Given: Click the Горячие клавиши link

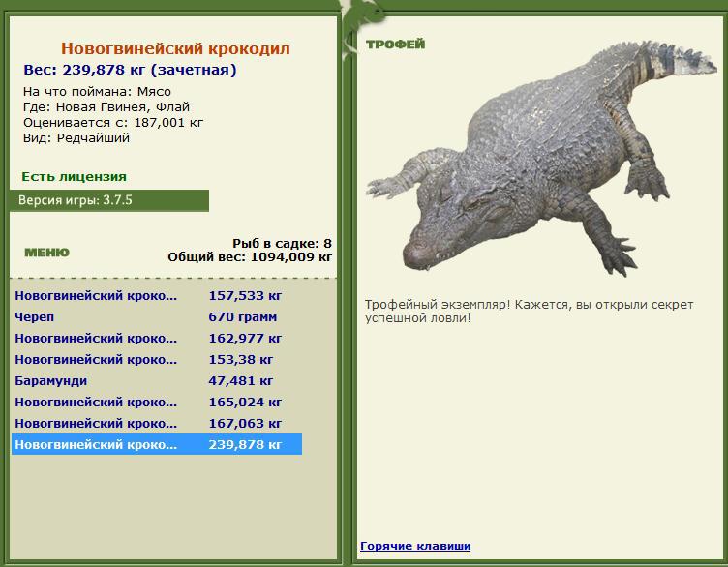Looking at the screenshot, I should pyautogui.click(x=415, y=546).
